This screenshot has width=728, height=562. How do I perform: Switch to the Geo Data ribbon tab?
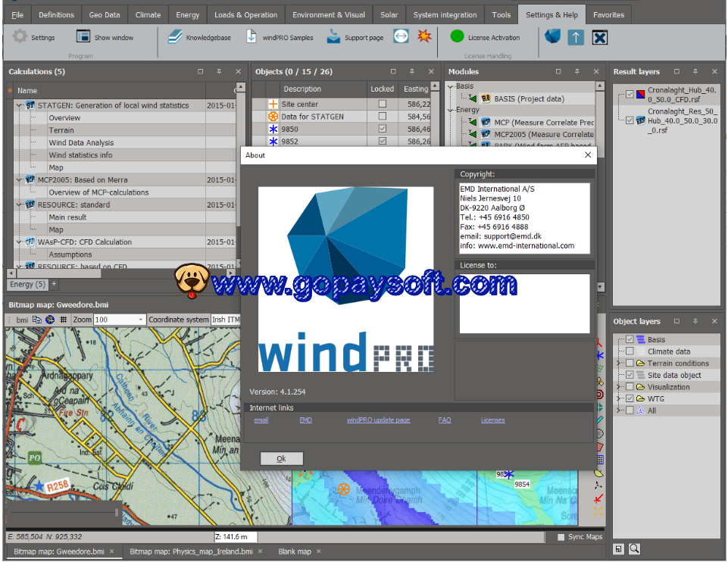coord(105,15)
